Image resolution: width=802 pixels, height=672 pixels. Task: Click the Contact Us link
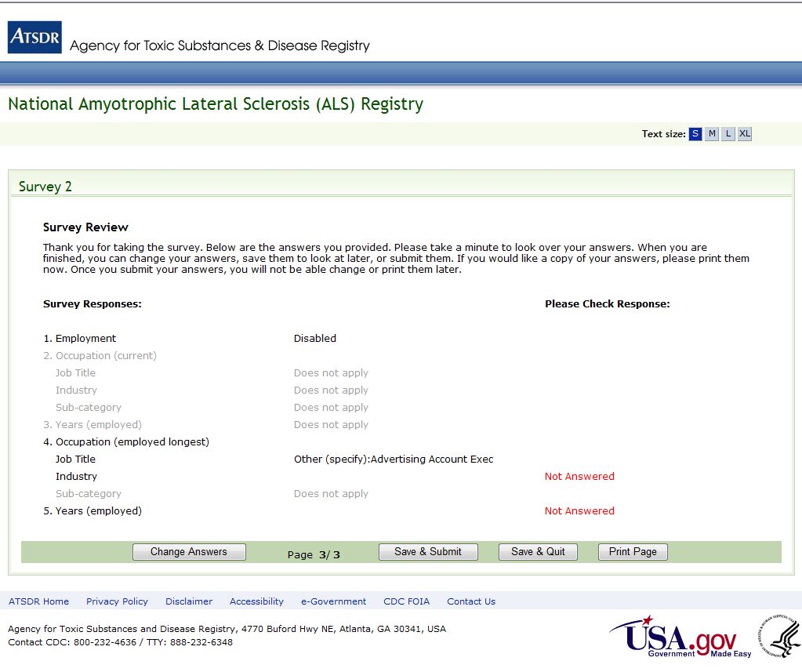click(471, 601)
